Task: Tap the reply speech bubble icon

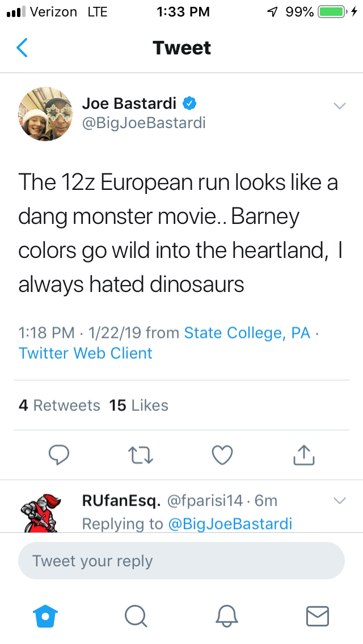Action: pos(59,454)
